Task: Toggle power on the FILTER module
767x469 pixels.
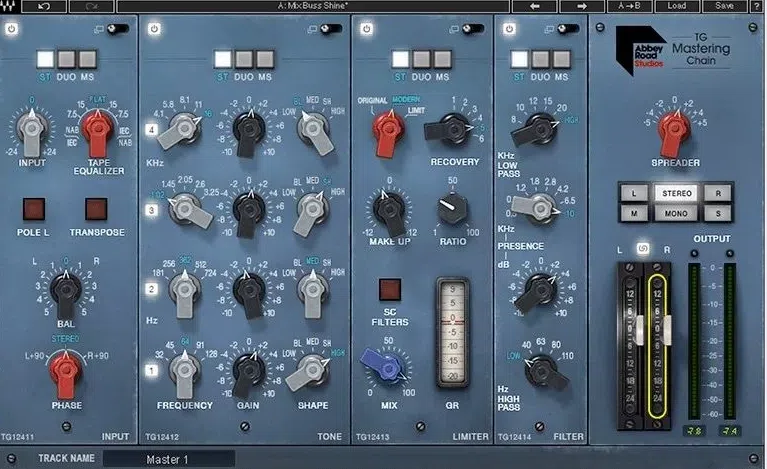Action: 509,29
